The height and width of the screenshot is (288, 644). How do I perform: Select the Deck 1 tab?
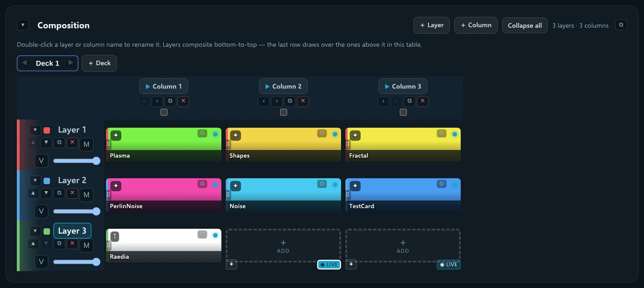click(48, 63)
